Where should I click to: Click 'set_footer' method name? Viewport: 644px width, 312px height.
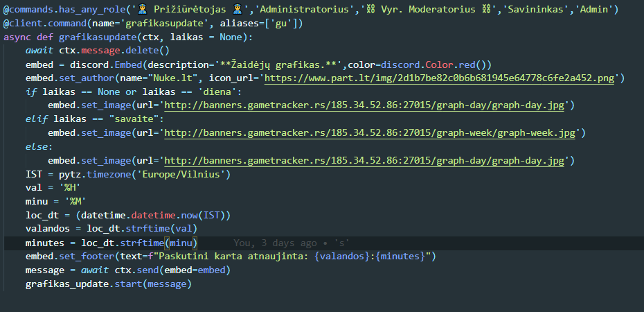[x=87, y=257]
